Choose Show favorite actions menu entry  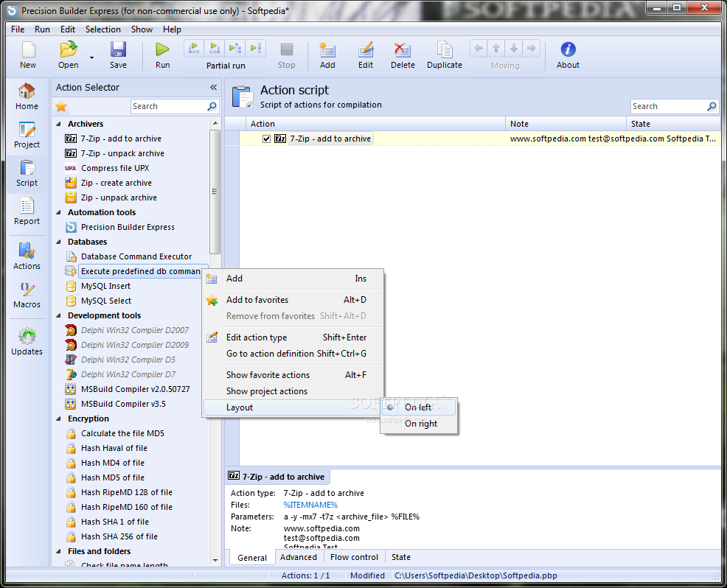pos(293,375)
